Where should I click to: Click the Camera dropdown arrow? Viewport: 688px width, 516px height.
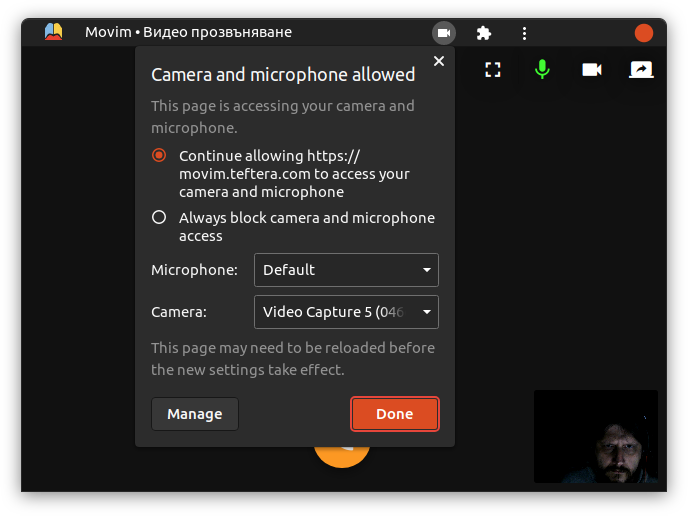point(427,312)
